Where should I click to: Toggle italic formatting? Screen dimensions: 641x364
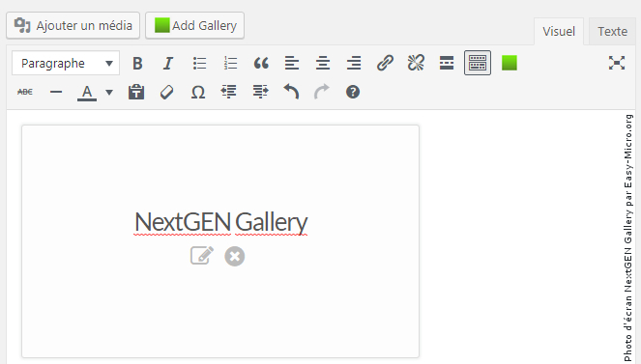(168, 64)
